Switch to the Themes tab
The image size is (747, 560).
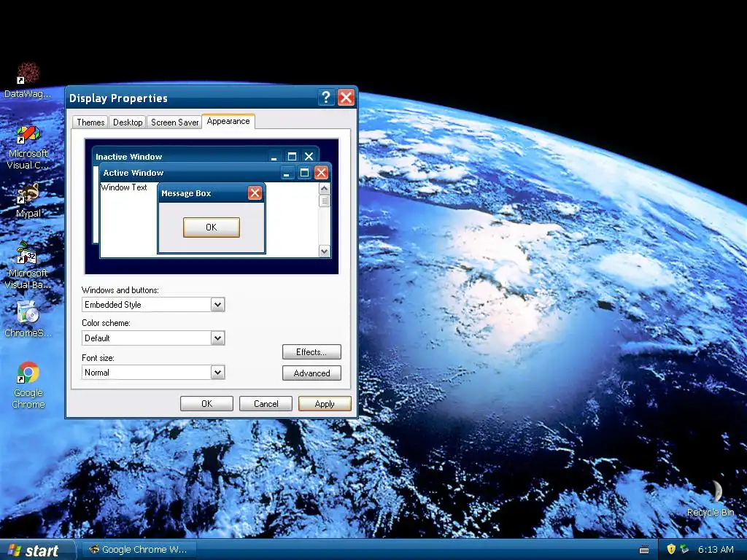pos(90,122)
